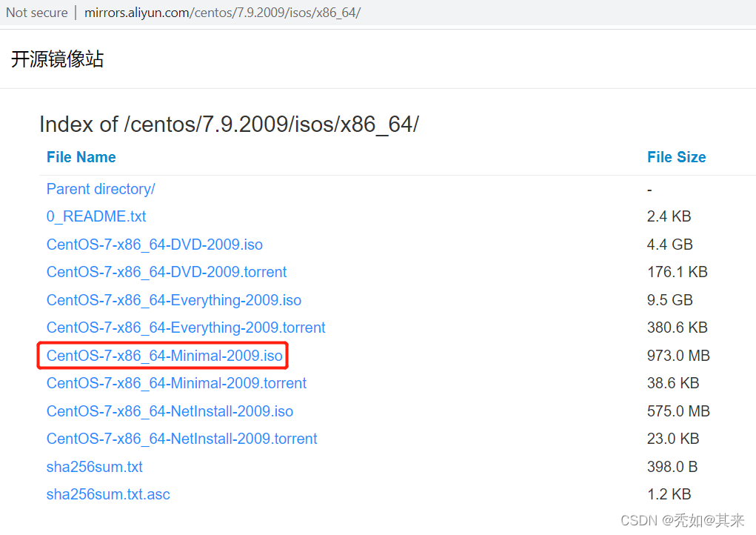Open the 0_README.txt file link
756x535 pixels.
click(x=96, y=216)
